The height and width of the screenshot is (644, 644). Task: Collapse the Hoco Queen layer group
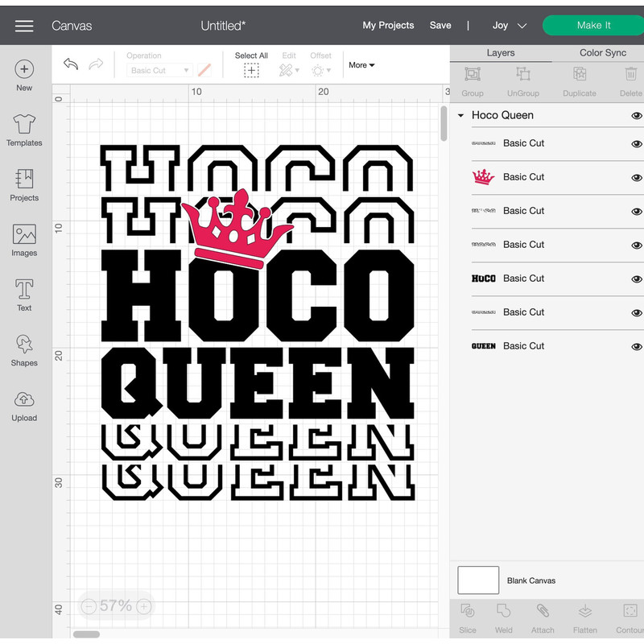pyautogui.click(x=460, y=116)
